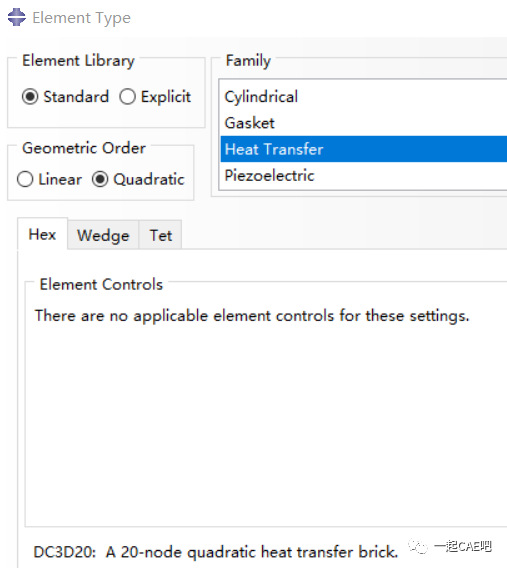Select Cylindrical in the Family list
507x568 pixels.
point(364,97)
